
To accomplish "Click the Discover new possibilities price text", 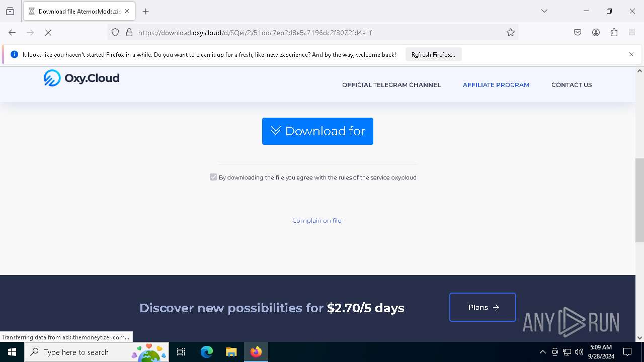I will pos(272,308).
